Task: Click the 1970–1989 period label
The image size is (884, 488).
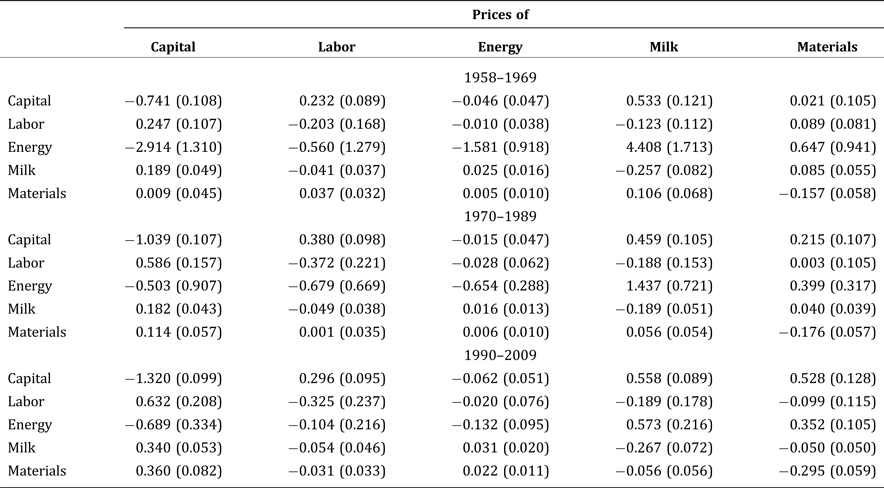Action: tap(500, 216)
